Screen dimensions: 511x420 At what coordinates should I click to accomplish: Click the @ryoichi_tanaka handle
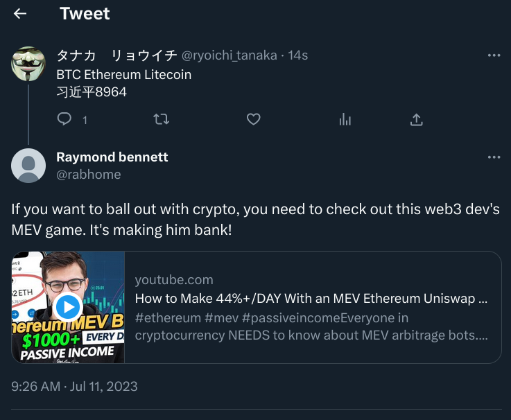click(x=229, y=55)
